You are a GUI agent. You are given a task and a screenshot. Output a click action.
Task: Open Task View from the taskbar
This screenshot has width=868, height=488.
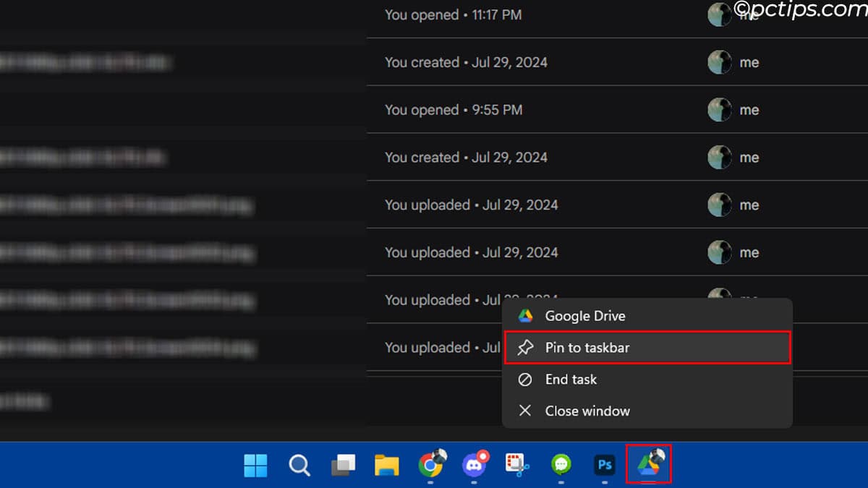(343, 465)
